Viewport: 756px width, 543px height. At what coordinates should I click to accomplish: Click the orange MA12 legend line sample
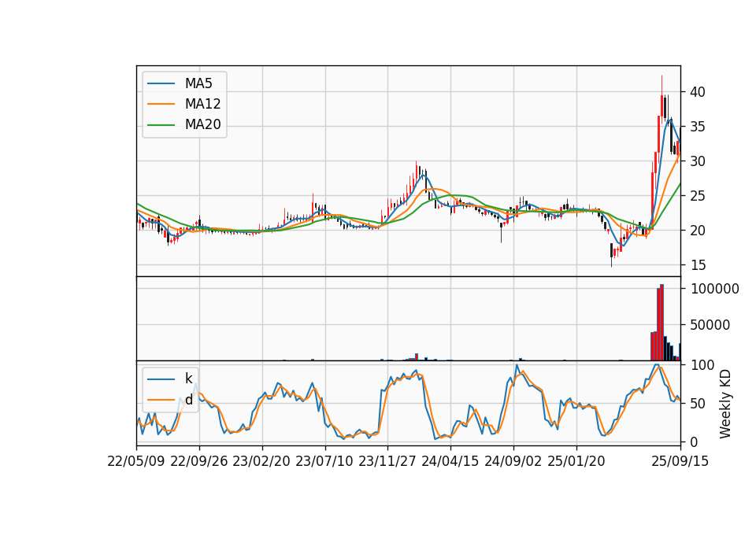coord(161,104)
